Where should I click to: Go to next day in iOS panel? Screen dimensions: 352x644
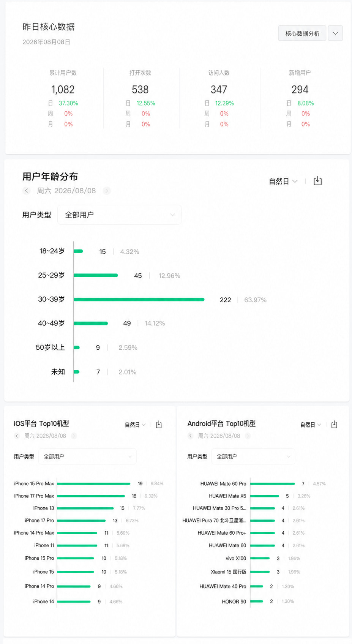coord(74,436)
